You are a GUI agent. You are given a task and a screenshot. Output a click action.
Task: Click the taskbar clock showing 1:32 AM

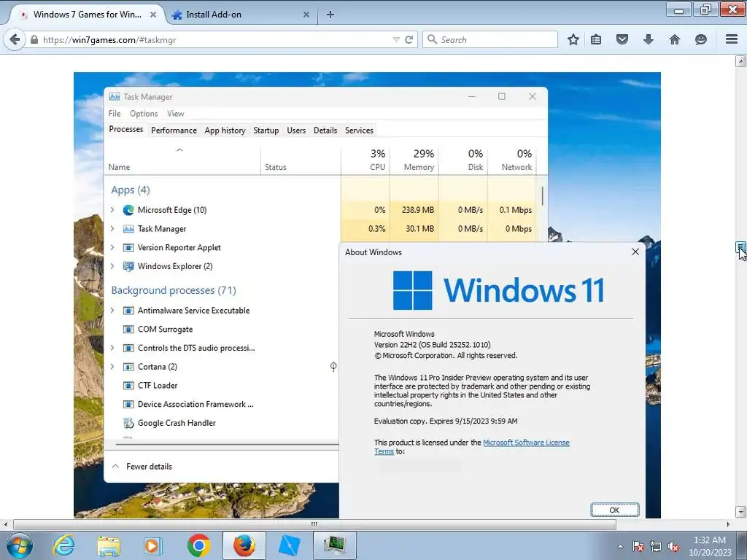[710, 545]
